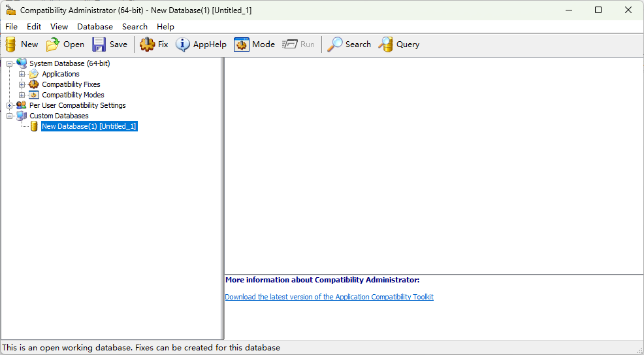Create an application Fix via the gear icon
Viewport: 644px width, 355px height.
[x=147, y=44]
